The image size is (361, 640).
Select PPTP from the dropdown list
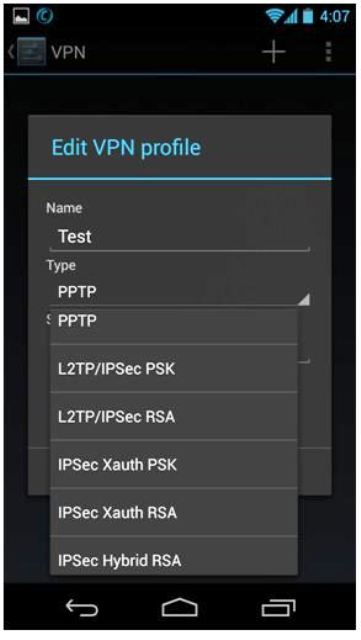(x=174, y=326)
